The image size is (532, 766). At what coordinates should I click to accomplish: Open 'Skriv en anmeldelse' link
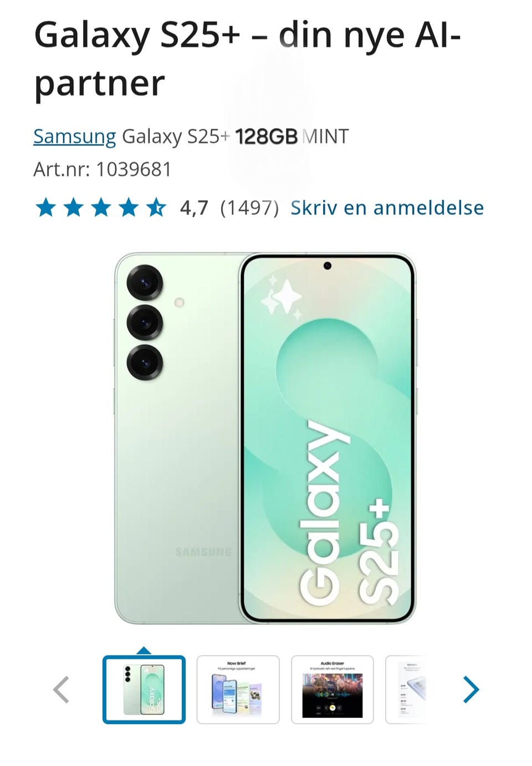(x=387, y=208)
